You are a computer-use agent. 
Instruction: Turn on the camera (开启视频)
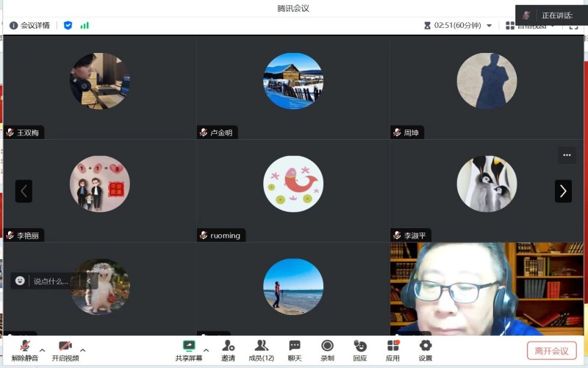tap(65, 349)
